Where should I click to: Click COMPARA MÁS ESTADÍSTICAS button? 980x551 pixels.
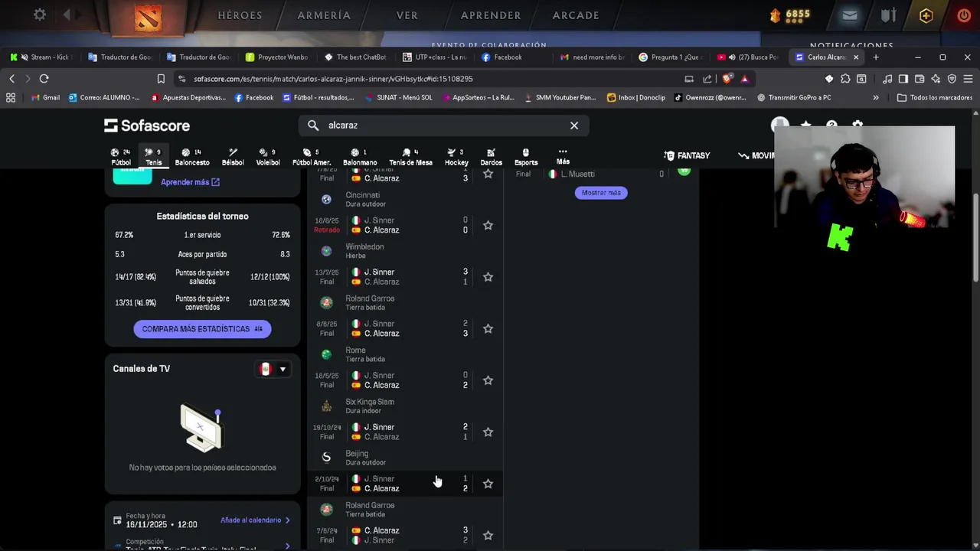coord(202,329)
